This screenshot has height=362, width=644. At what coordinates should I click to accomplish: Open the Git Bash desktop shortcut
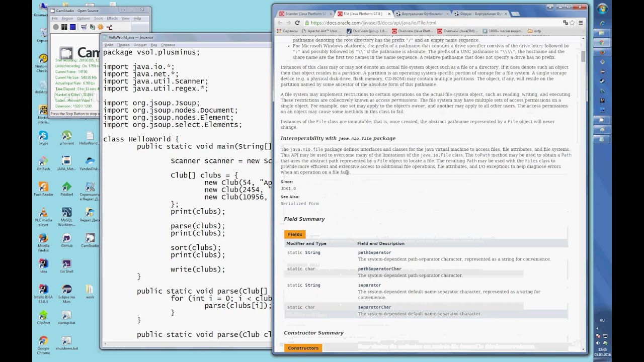tap(43, 163)
